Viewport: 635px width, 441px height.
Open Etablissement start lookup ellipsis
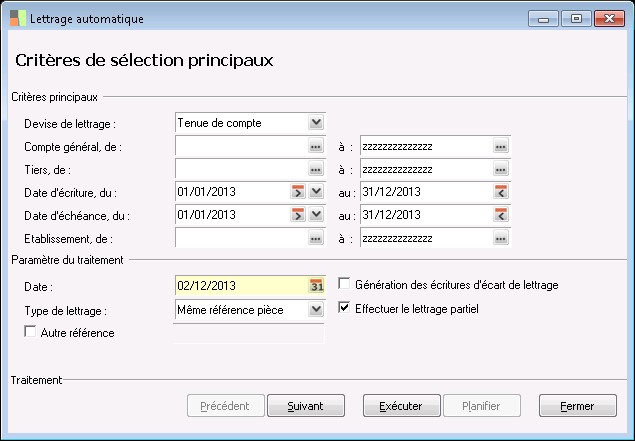coord(316,238)
